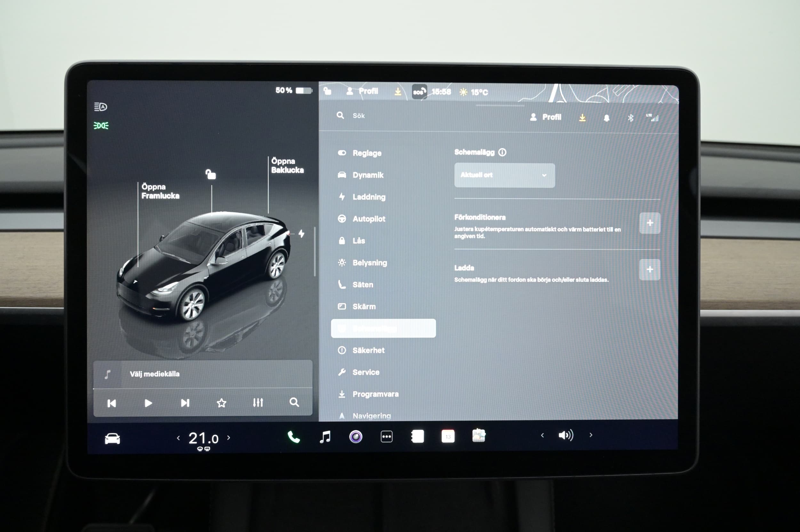800x532 pixels.
Task: Tap the media equalizer icon
Action: (258, 403)
